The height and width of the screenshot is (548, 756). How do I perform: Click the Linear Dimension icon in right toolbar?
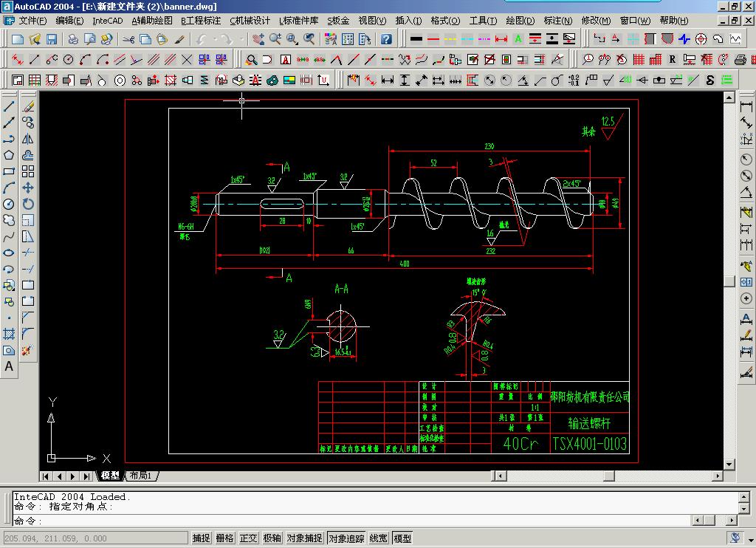746,106
